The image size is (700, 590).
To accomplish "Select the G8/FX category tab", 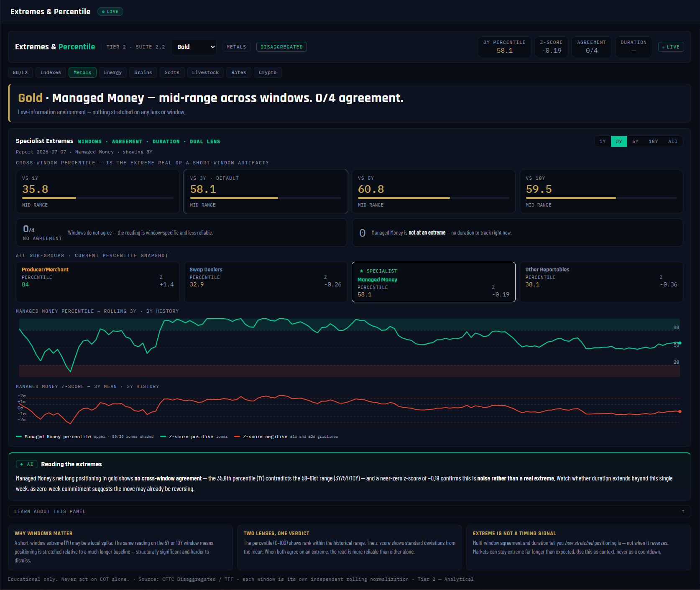I will (x=20, y=72).
